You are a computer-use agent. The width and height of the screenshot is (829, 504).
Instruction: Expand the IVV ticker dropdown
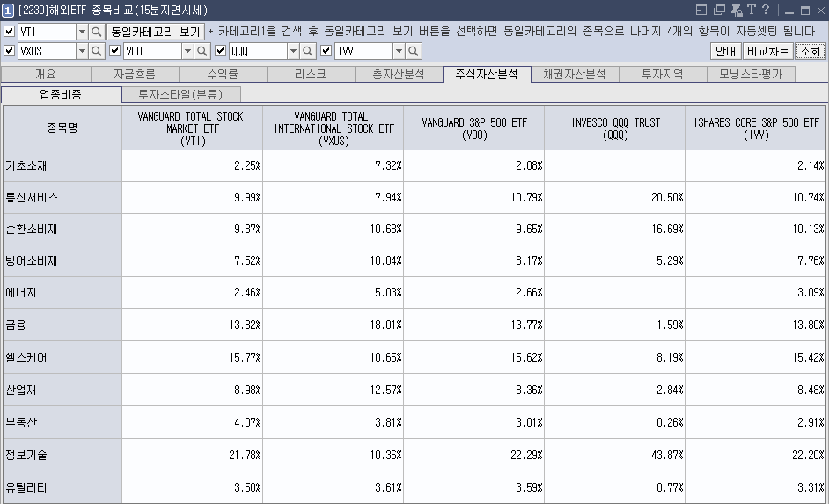click(x=400, y=51)
